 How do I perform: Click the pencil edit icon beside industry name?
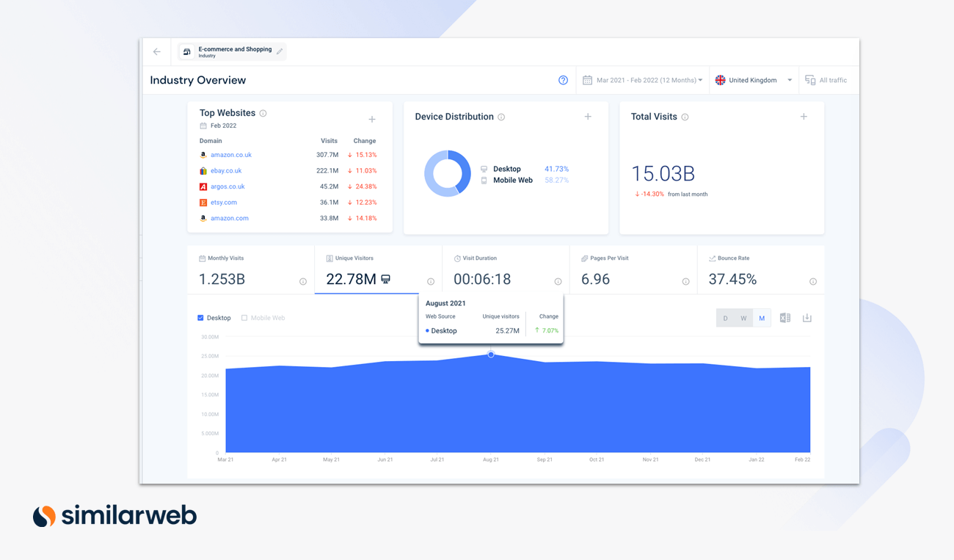280,51
